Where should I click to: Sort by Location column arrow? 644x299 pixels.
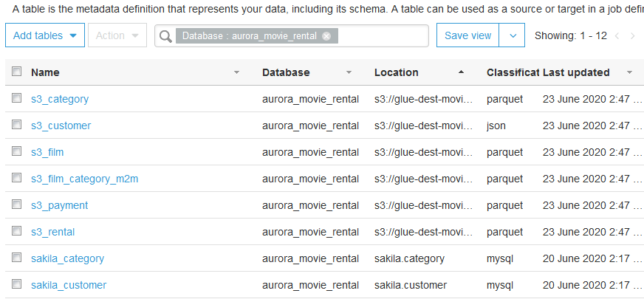coord(462,72)
